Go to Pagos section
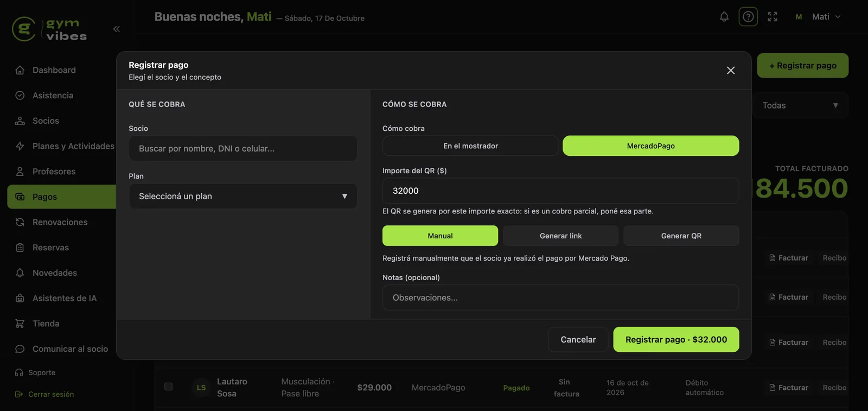 tap(62, 197)
